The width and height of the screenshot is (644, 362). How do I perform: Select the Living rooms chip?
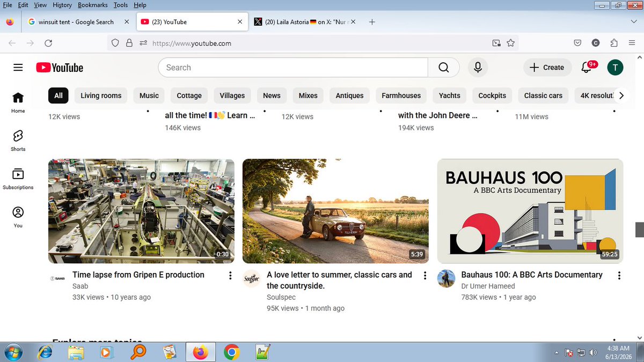(101, 95)
